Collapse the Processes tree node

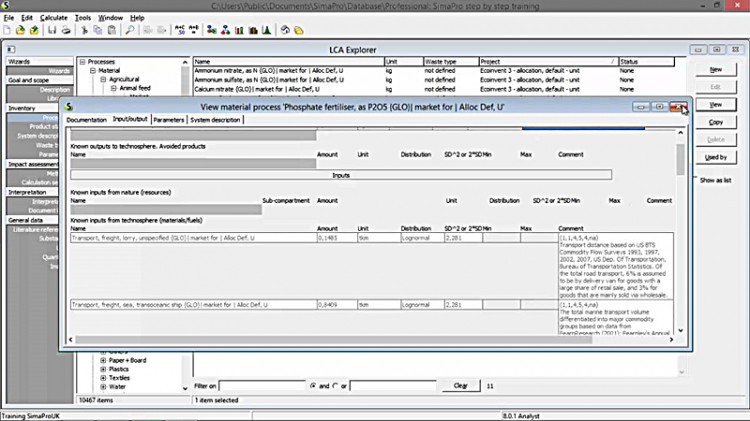point(82,62)
